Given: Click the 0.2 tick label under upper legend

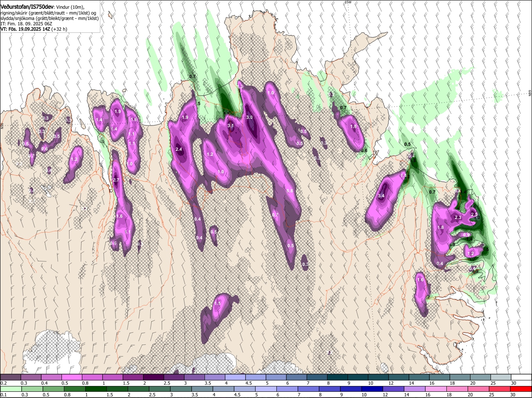Looking at the screenshot, I should (x=3, y=383).
